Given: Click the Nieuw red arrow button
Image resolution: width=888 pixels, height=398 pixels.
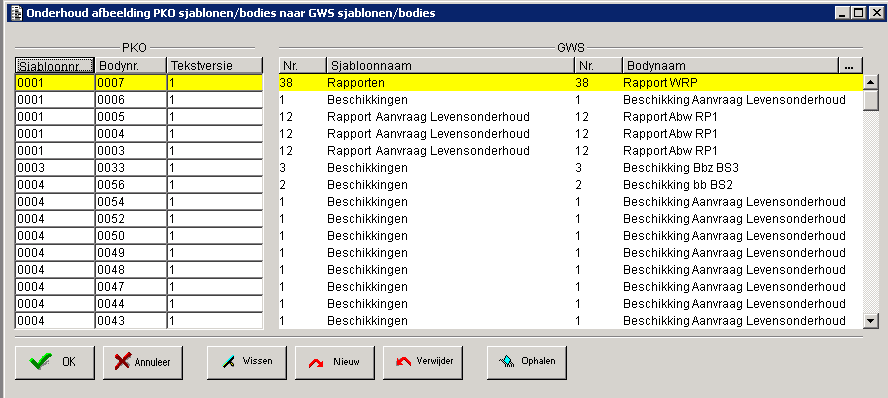Looking at the screenshot, I should (335, 362).
